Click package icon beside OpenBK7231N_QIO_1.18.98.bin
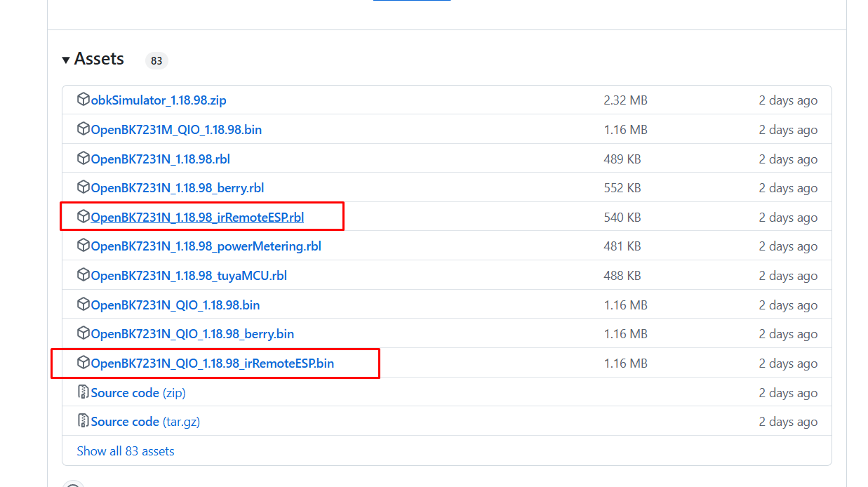Viewport: 868px width, 487px height. point(84,305)
